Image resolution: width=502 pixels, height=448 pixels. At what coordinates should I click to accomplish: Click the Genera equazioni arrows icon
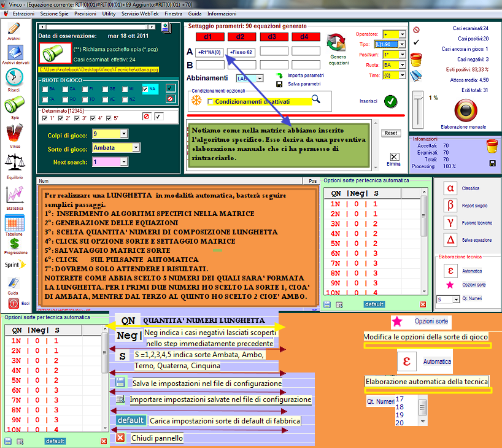pos(336,42)
